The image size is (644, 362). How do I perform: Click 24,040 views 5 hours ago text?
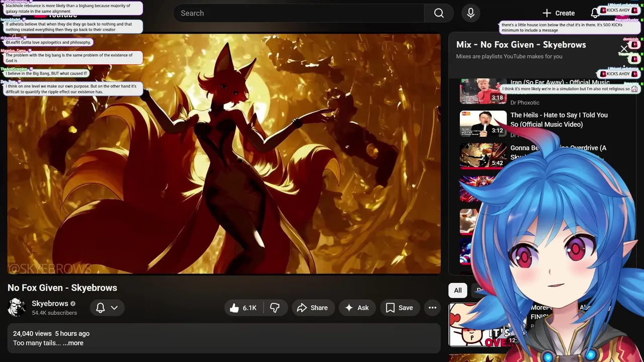point(51,333)
